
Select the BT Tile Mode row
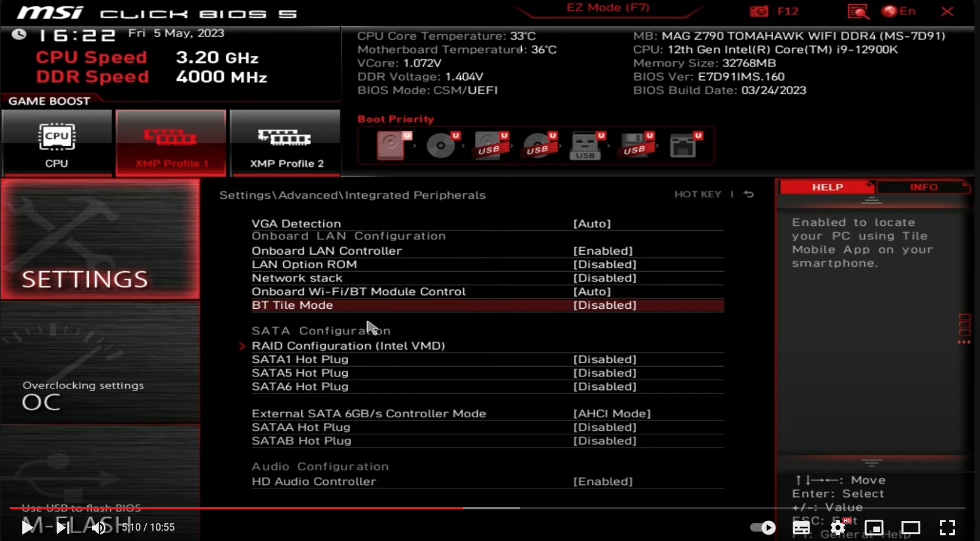(488, 305)
